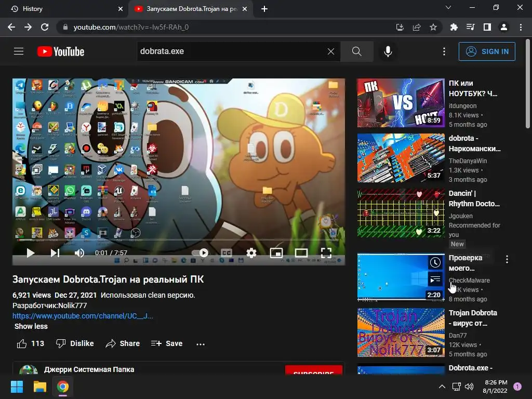
Task: Mute the video volume speaker icon
Action: (79, 253)
